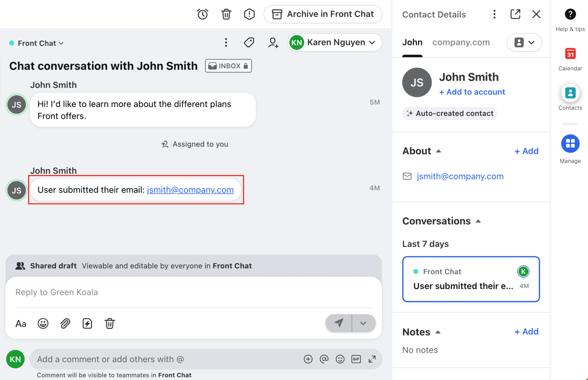Click Archive in Front Chat button
Image resolution: width=588 pixels, height=380 pixels.
click(x=323, y=14)
